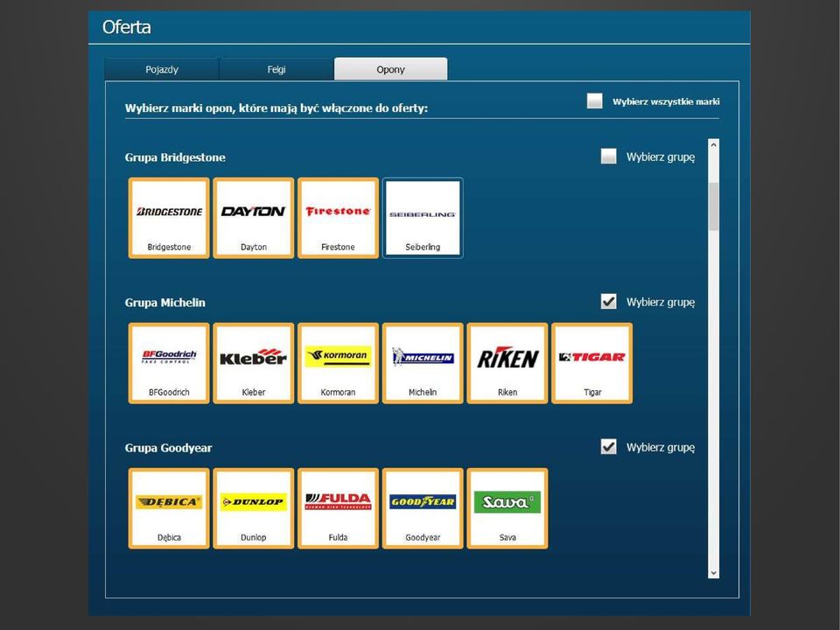Toggle the BFGoodrich brand tile
Image resolution: width=840 pixels, height=630 pixels.
[x=169, y=363]
